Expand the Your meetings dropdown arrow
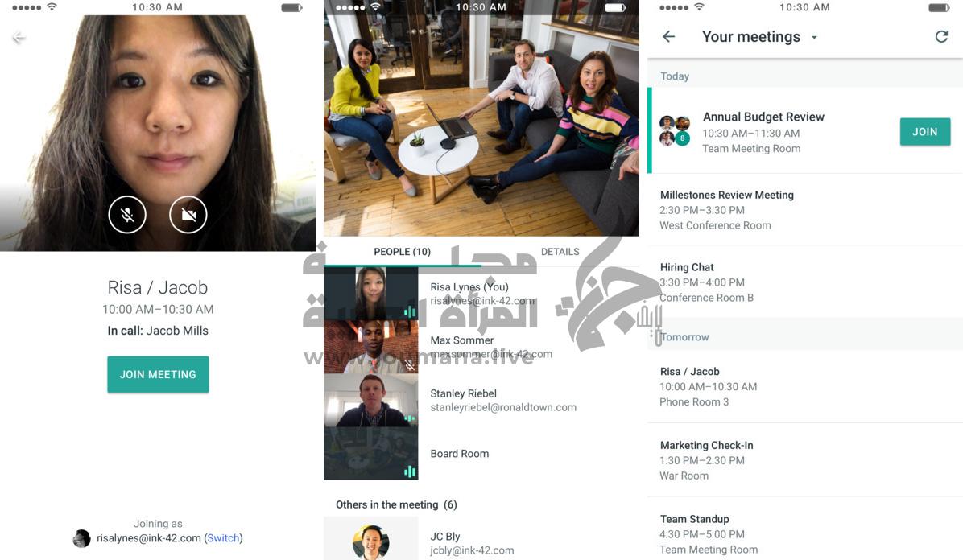The image size is (963, 560). 814,38
